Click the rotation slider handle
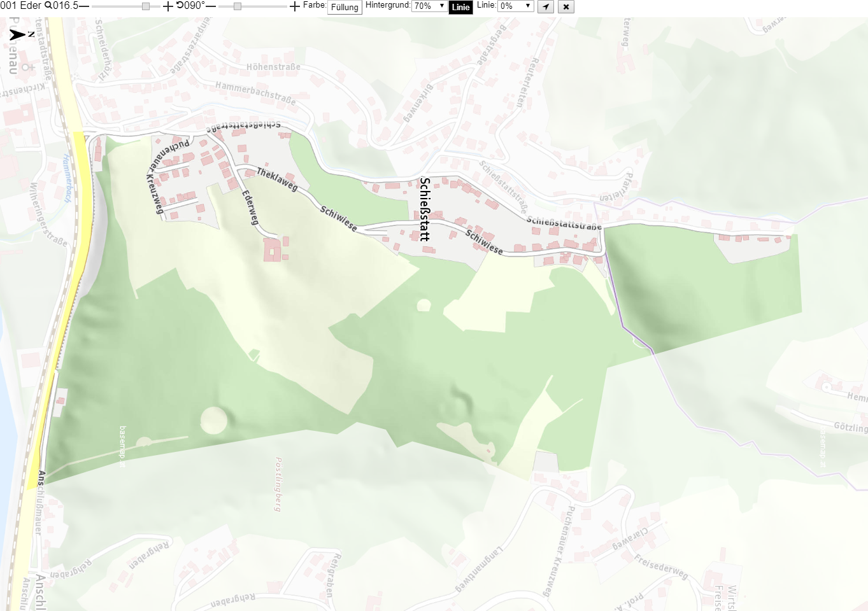 [238, 6]
